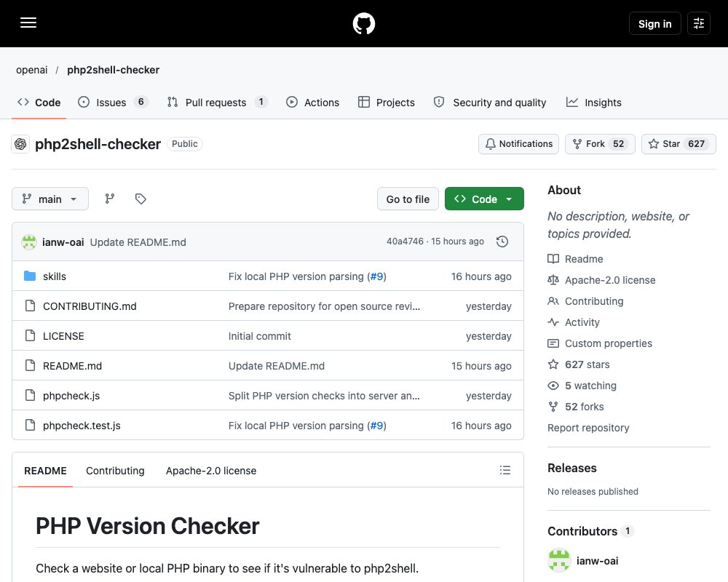The image size is (728, 582).
Task: Click the ianw-oai contributor avatar
Action: 559,560
